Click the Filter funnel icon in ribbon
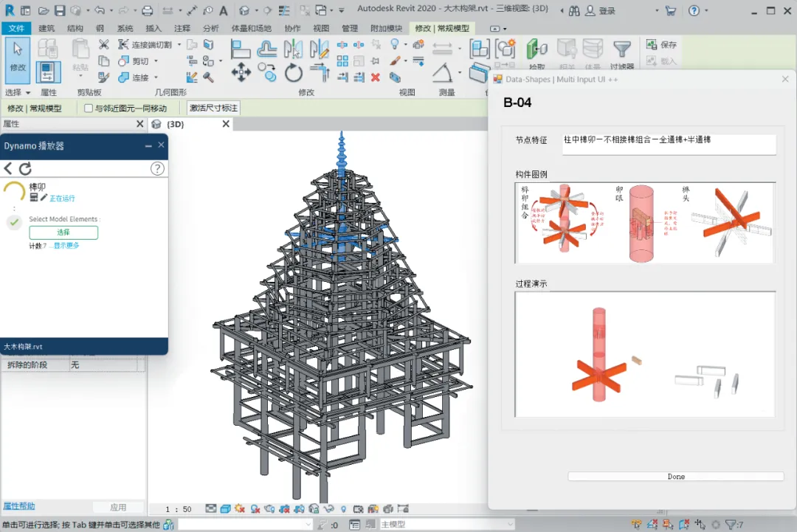Viewport: 797px width, 532px height. pos(622,49)
